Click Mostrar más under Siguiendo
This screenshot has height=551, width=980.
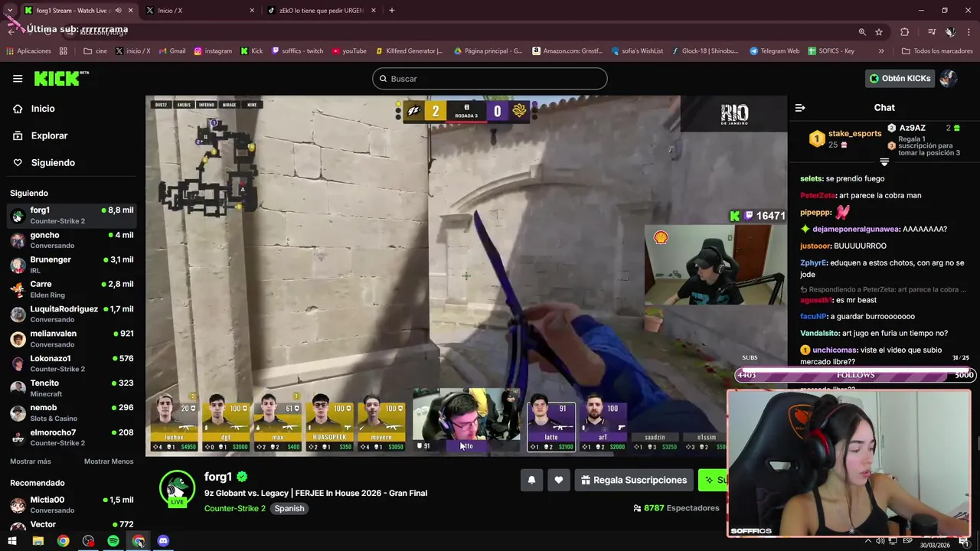click(31, 461)
